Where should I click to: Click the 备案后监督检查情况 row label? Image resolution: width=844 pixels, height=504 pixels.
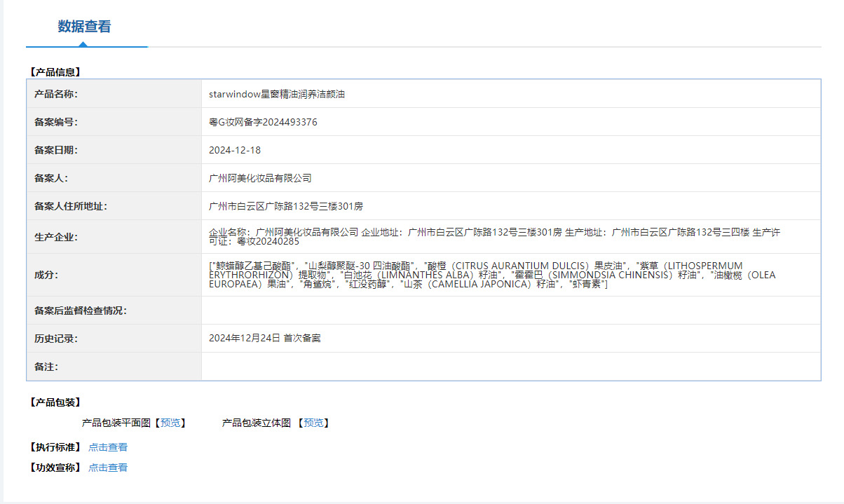[x=81, y=311]
